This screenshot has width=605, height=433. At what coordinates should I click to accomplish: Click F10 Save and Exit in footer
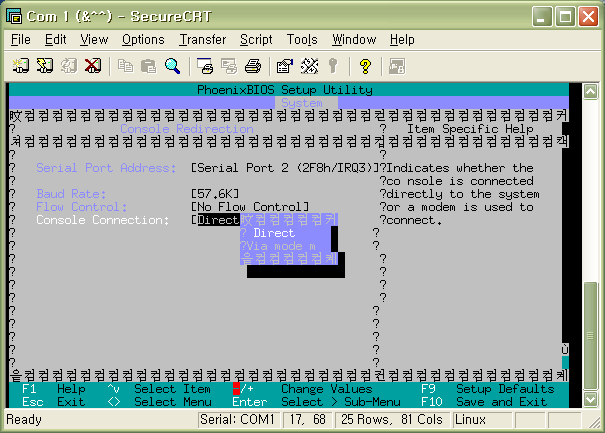click(x=484, y=402)
